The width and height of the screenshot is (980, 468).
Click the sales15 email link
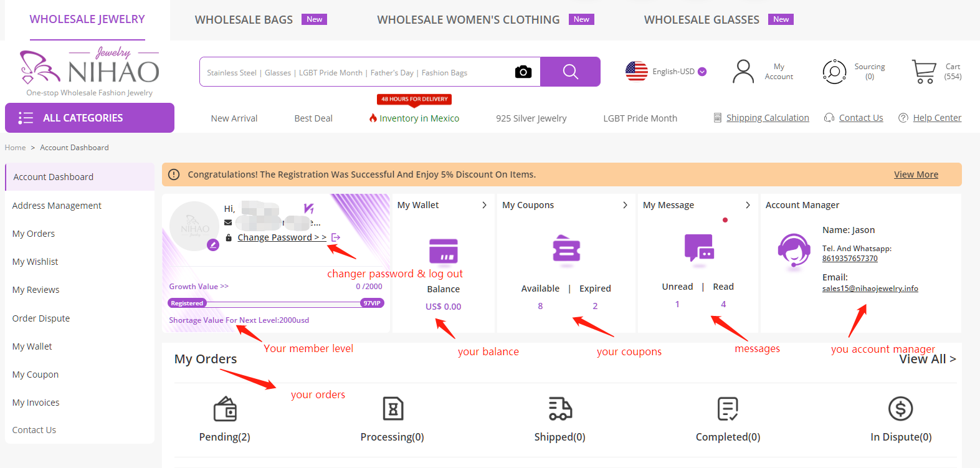coord(870,289)
